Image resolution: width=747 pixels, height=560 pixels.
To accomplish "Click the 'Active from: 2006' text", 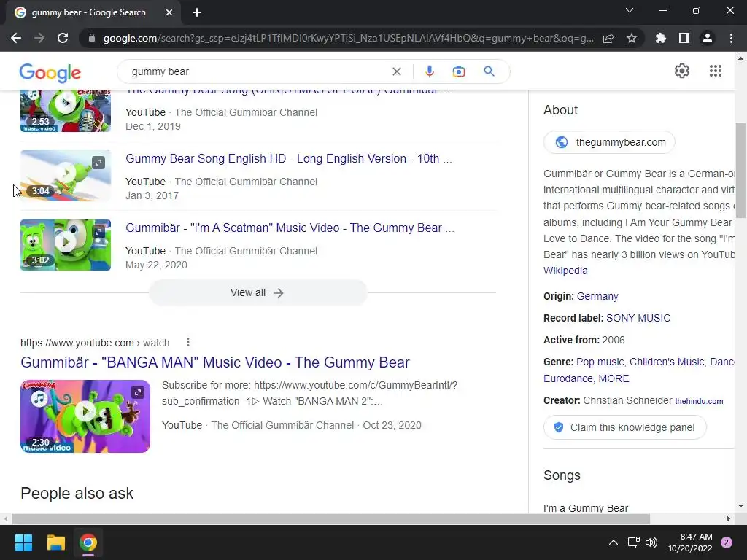I will [x=584, y=340].
